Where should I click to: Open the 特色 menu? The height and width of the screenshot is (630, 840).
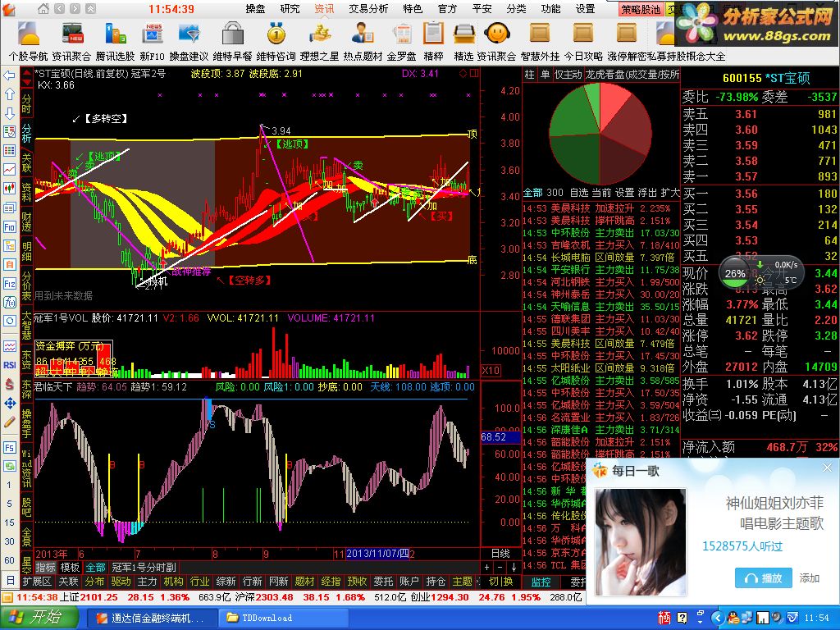(x=413, y=8)
